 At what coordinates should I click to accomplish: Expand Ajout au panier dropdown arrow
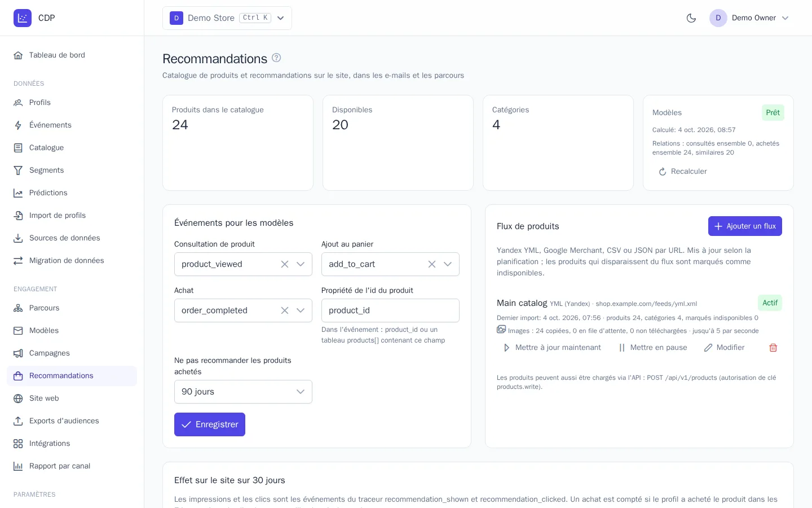tap(448, 264)
